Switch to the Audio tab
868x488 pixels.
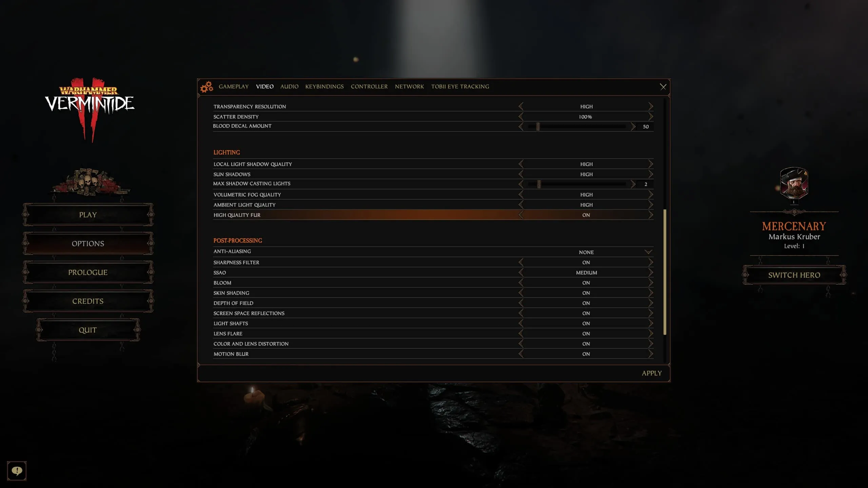[289, 86]
